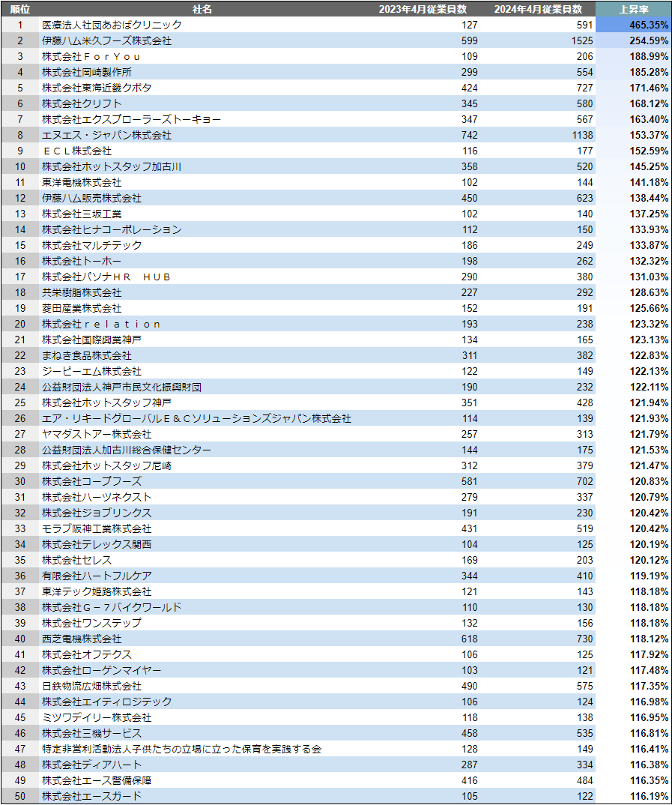Select the cell 医療法人社団あおばクリニック
672x805 pixels.
(112, 25)
